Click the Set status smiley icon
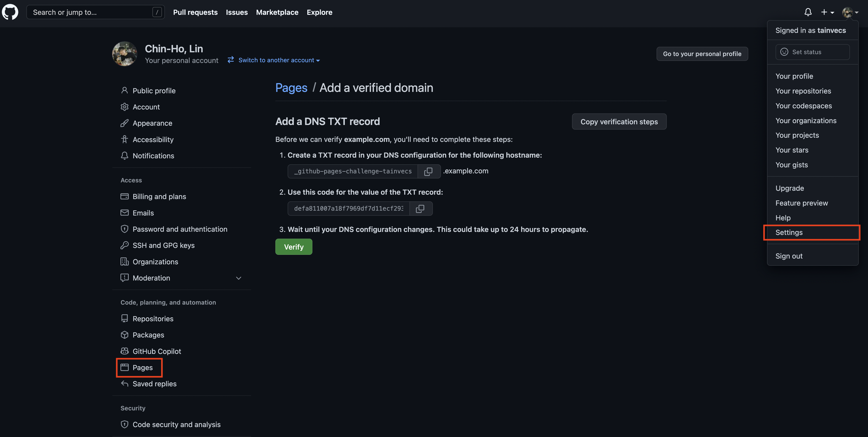868x437 pixels. click(x=784, y=52)
